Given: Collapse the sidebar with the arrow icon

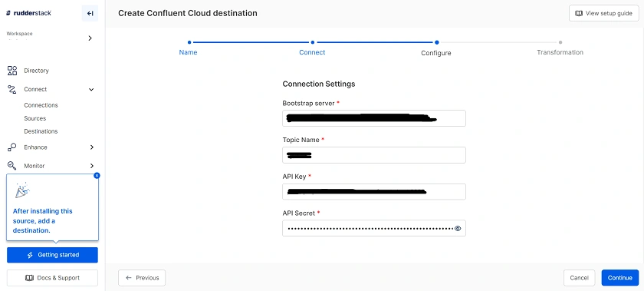Looking at the screenshot, I should (90, 13).
